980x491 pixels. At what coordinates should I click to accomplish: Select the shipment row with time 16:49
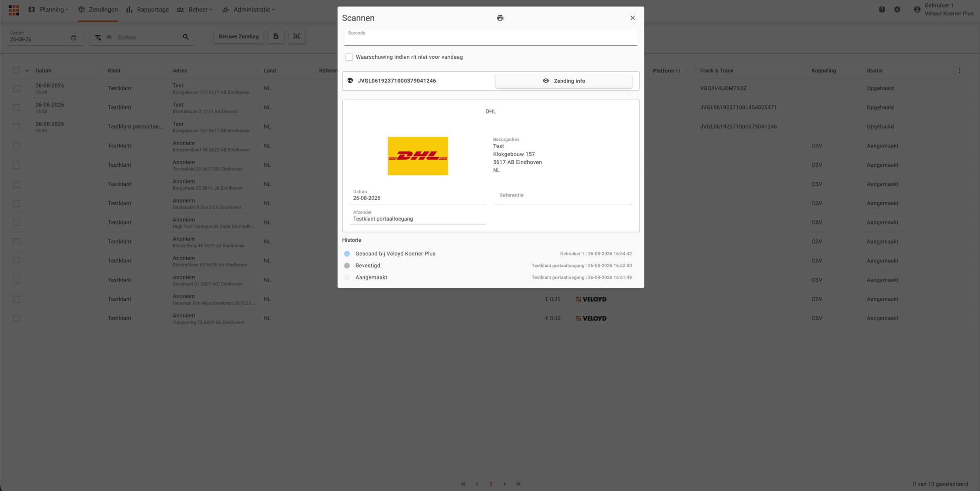16,88
